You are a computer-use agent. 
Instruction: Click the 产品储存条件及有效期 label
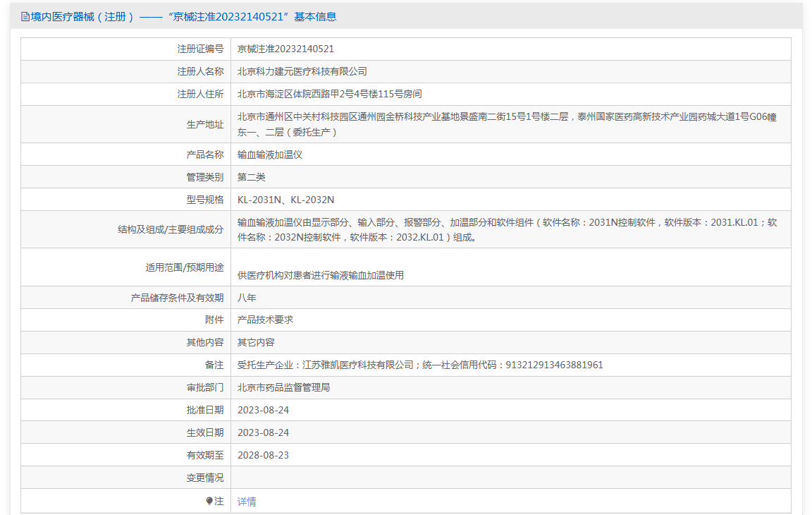tap(177, 298)
